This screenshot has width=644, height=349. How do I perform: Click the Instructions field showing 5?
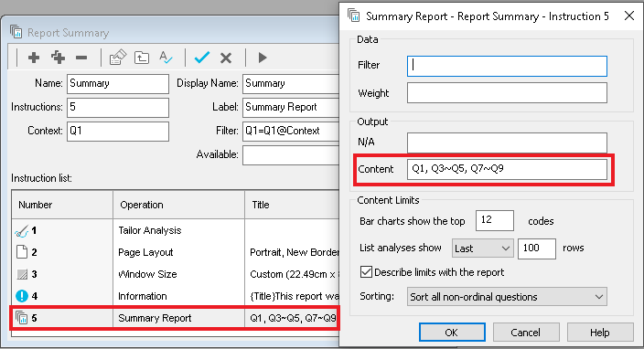coord(118,108)
